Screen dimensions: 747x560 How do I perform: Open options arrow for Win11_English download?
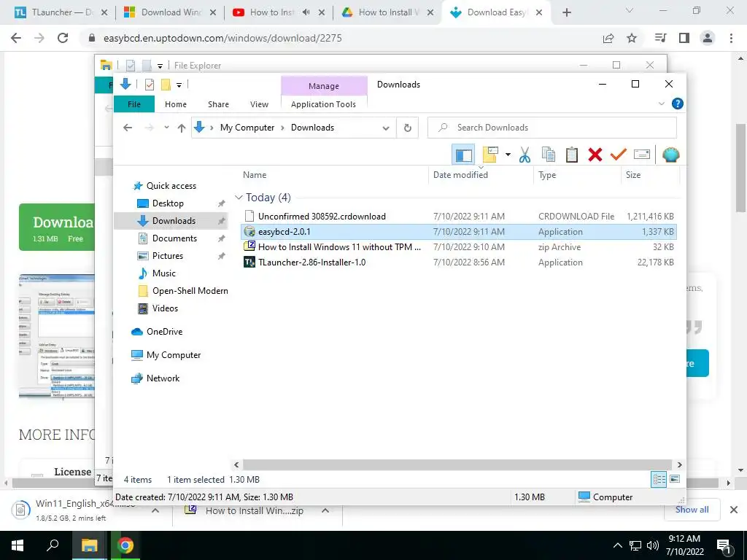[x=155, y=510]
